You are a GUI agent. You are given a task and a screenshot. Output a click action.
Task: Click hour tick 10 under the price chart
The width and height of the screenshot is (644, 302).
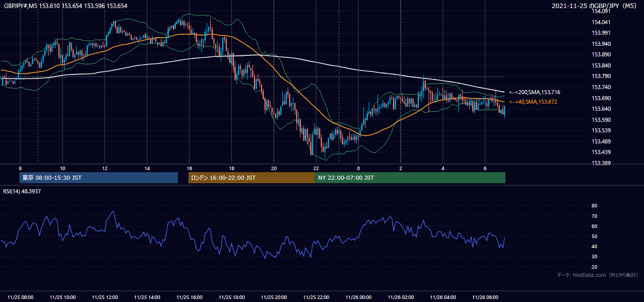[62, 168]
